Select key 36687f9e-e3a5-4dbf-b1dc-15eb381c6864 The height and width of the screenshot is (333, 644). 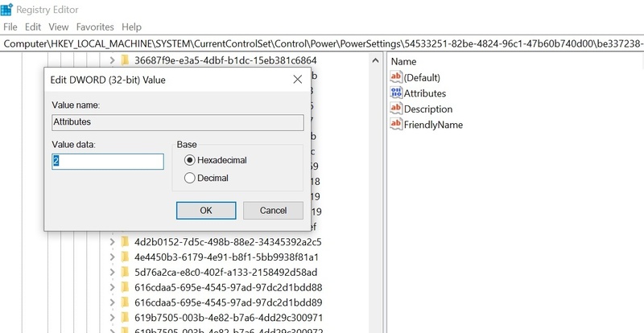pyautogui.click(x=225, y=61)
